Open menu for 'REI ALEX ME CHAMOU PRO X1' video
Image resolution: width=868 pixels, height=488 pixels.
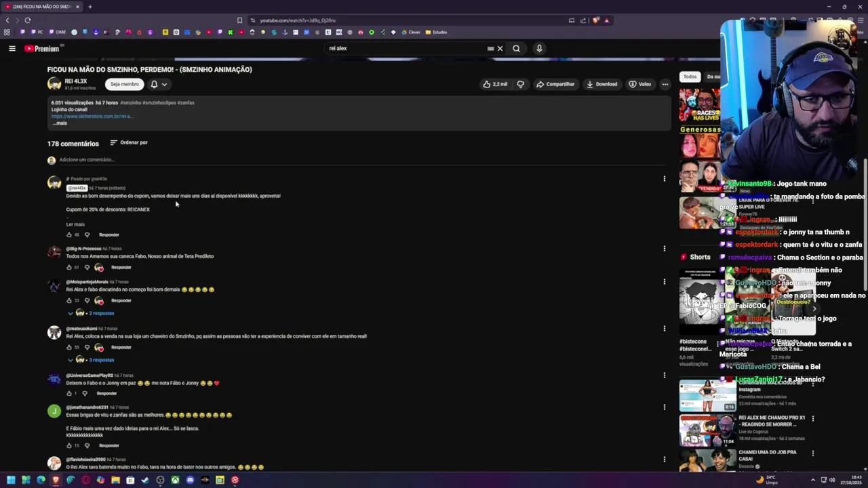point(812,418)
